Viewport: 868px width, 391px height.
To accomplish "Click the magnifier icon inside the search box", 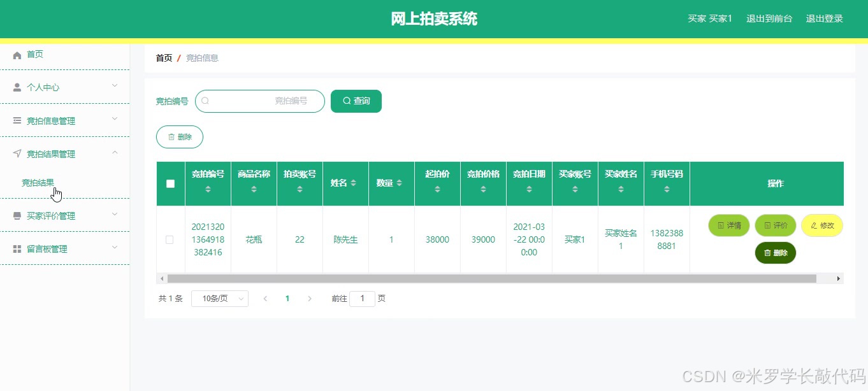I will coord(205,101).
